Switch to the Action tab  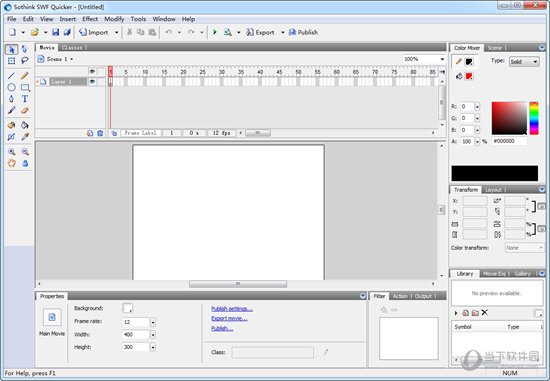(x=400, y=296)
